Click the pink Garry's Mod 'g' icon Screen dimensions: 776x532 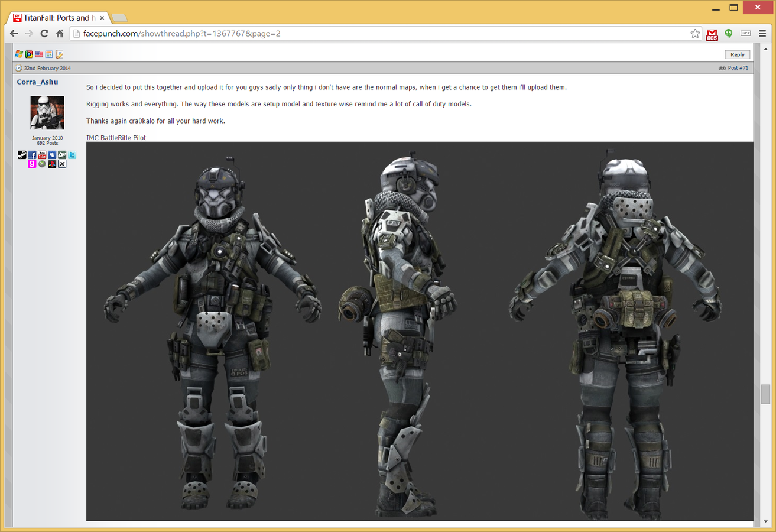point(32,164)
